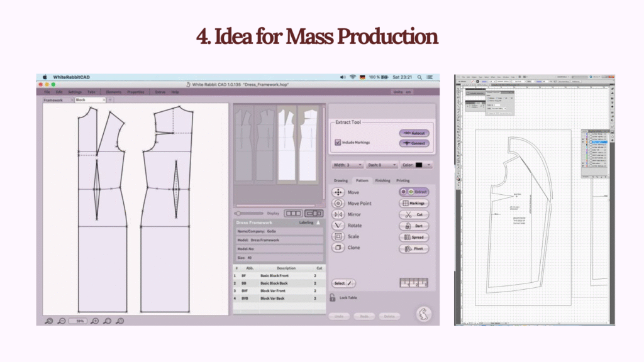
Task: Open the black Color swatch picker
Action: tap(418, 165)
